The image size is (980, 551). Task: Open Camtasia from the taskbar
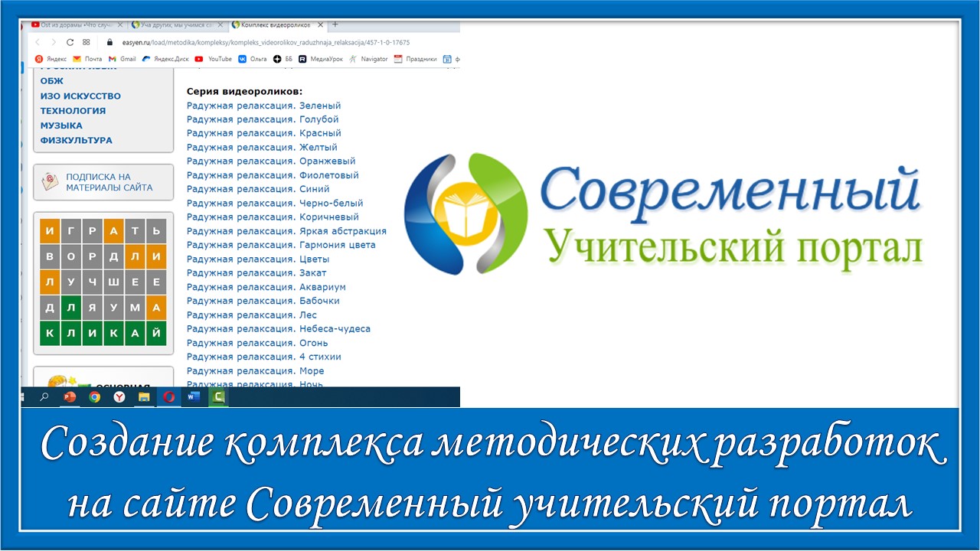coord(218,396)
